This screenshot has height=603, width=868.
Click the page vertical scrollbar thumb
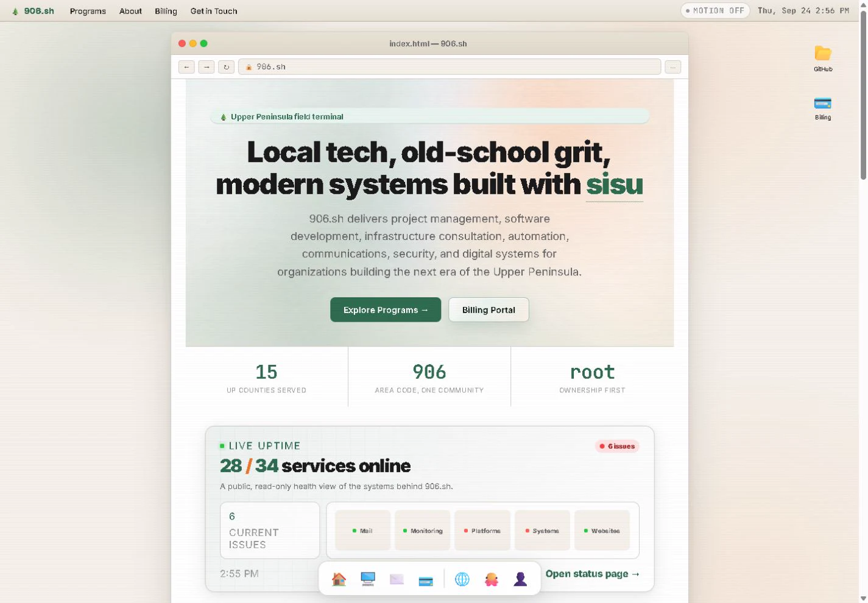tap(863, 94)
